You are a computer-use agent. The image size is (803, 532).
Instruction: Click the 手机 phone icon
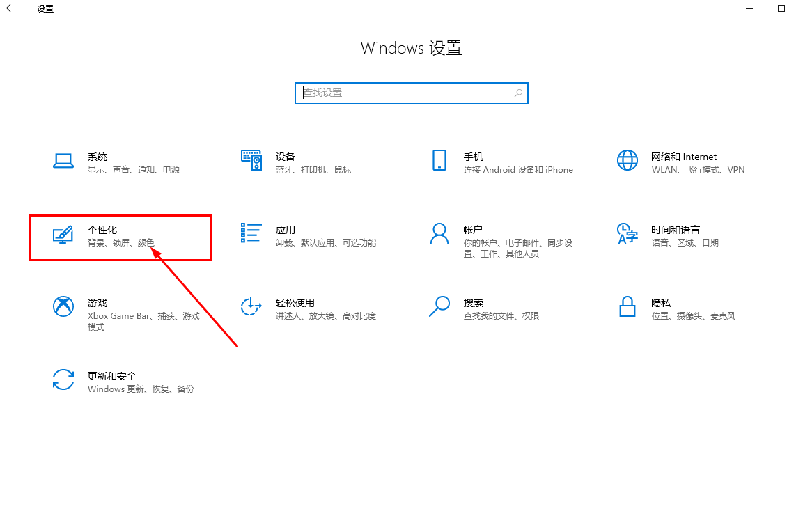[x=439, y=160]
